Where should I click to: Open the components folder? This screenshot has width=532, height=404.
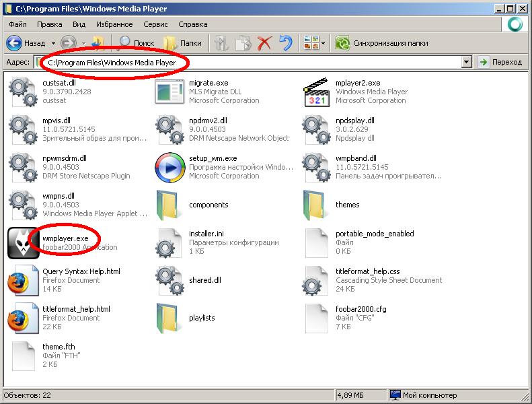(169, 205)
